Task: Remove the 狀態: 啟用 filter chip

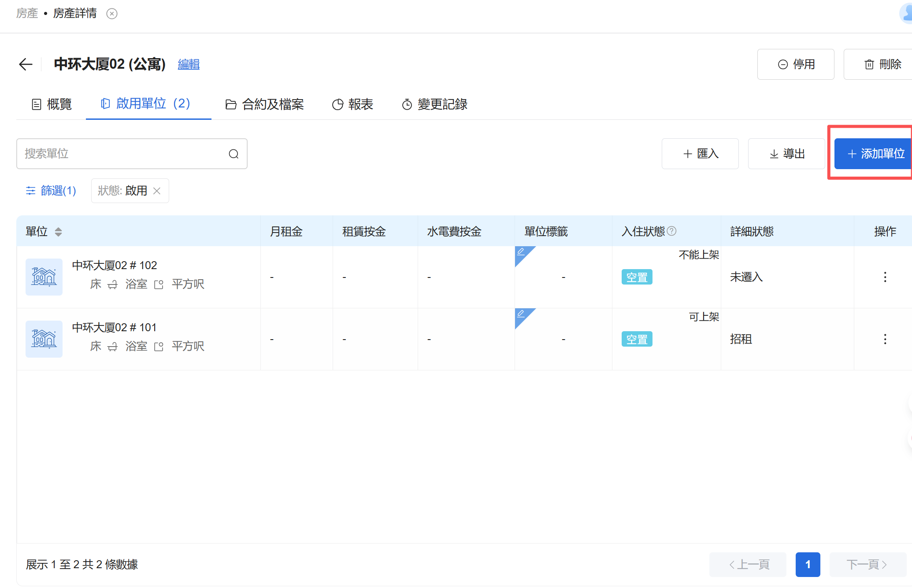Action: [x=157, y=191]
